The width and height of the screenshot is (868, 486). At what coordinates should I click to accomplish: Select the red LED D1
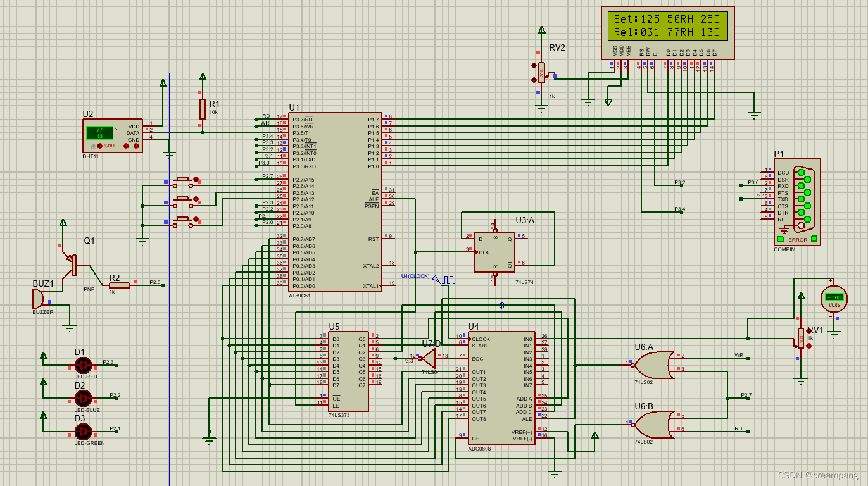click(x=83, y=365)
